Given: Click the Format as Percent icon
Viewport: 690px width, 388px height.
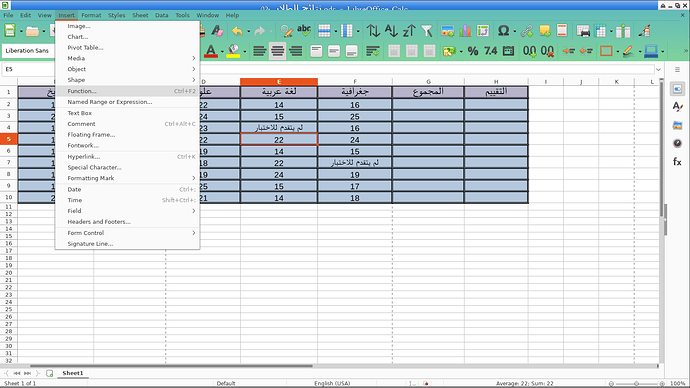Looking at the screenshot, I should pyautogui.click(x=473, y=51).
